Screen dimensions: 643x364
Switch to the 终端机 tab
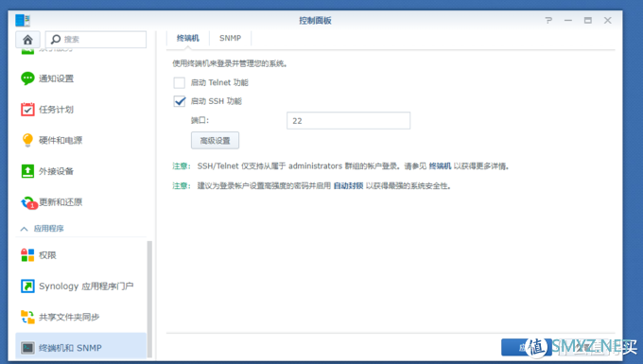click(x=188, y=38)
